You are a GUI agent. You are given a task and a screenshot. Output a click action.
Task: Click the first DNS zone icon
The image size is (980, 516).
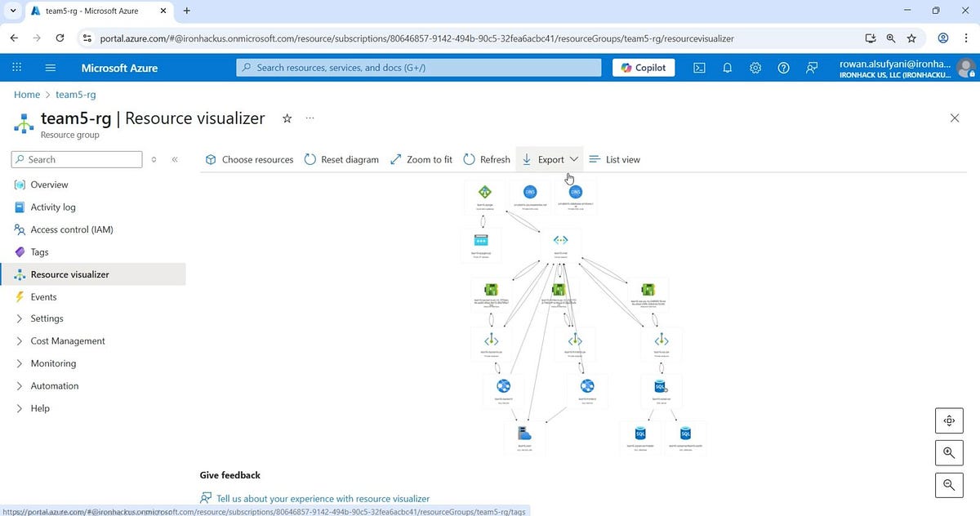pyautogui.click(x=530, y=192)
